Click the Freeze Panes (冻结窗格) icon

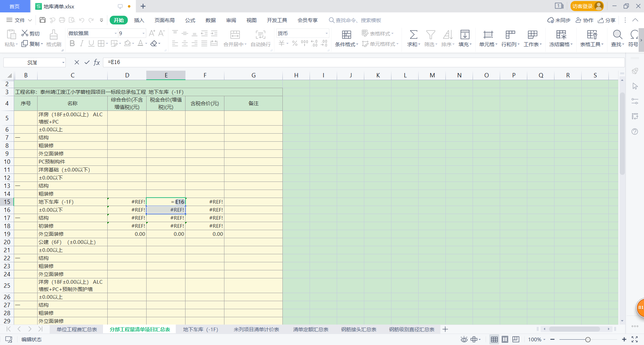(561, 34)
